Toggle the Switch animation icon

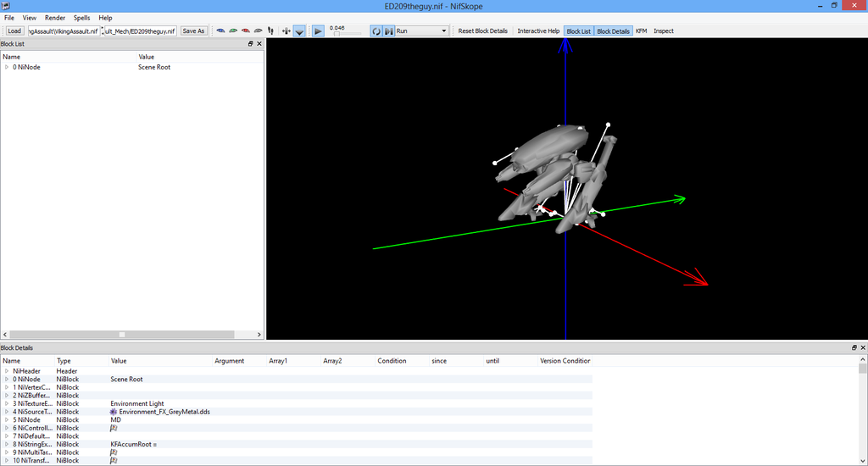coord(389,31)
